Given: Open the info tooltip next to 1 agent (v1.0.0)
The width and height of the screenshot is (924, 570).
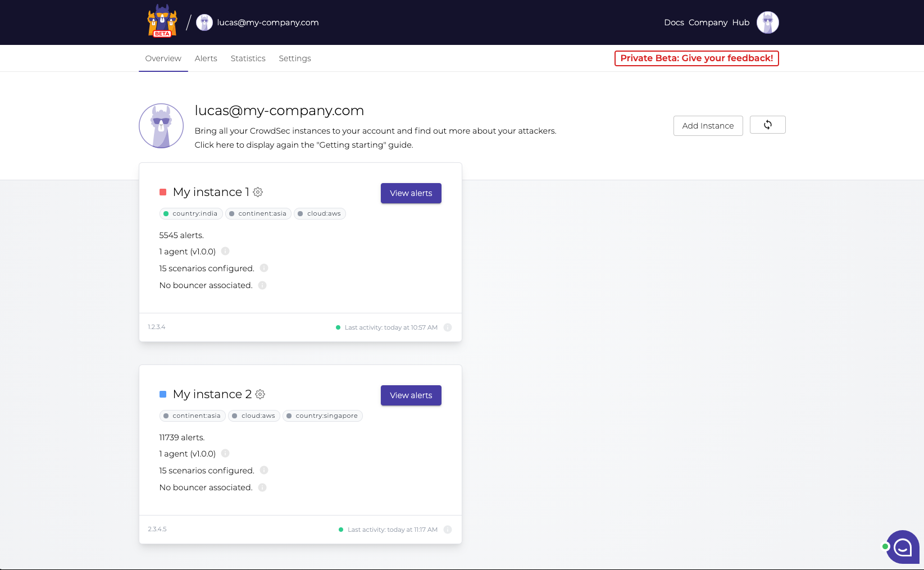Looking at the screenshot, I should tap(225, 251).
